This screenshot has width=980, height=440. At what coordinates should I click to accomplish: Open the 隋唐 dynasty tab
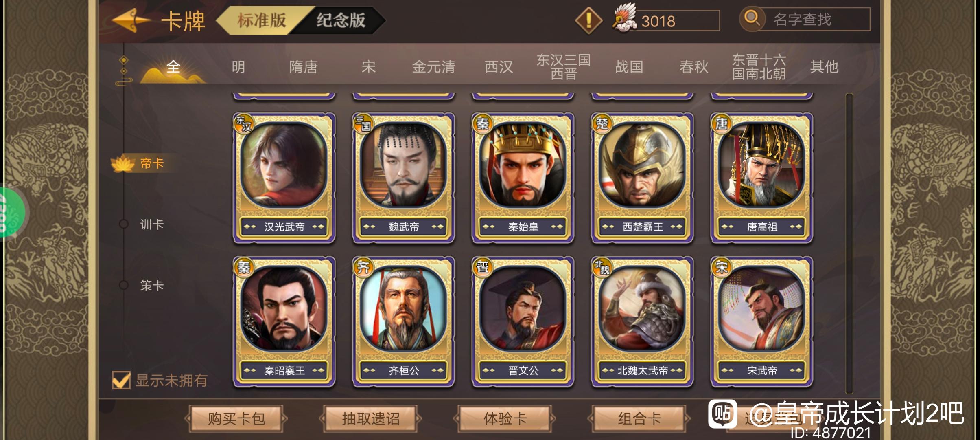click(x=303, y=67)
